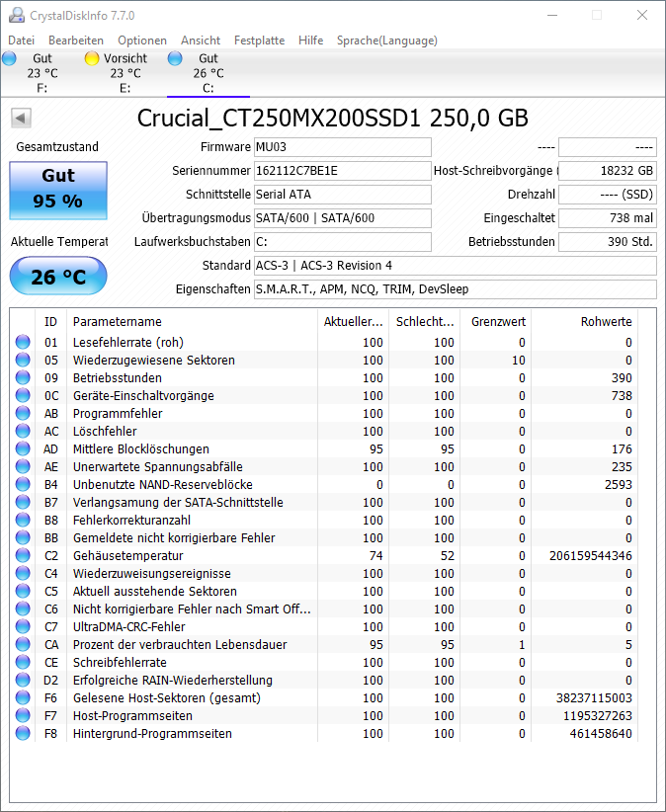Click status orb for Aktuell ausstehende Sektoren row
666x812 pixels.
(x=23, y=592)
